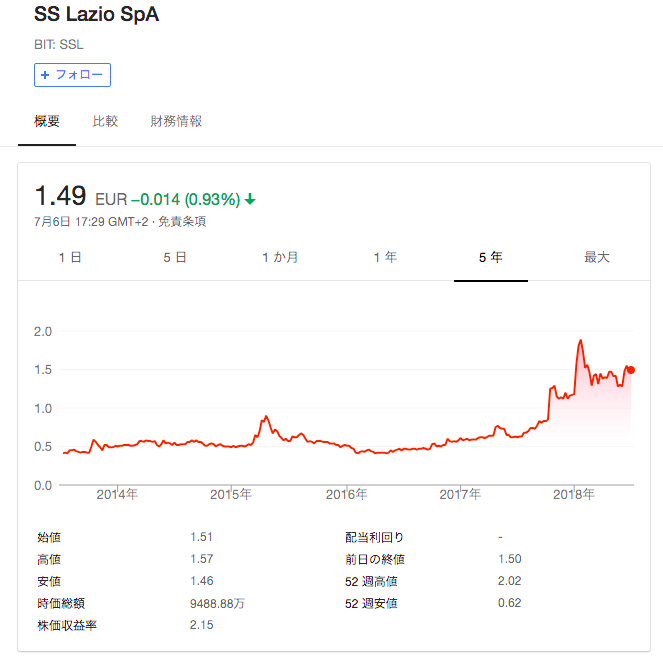The width and height of the screenshot is (663, 659).
Task: Click the chart peak in early 2018
Action: 581,340
